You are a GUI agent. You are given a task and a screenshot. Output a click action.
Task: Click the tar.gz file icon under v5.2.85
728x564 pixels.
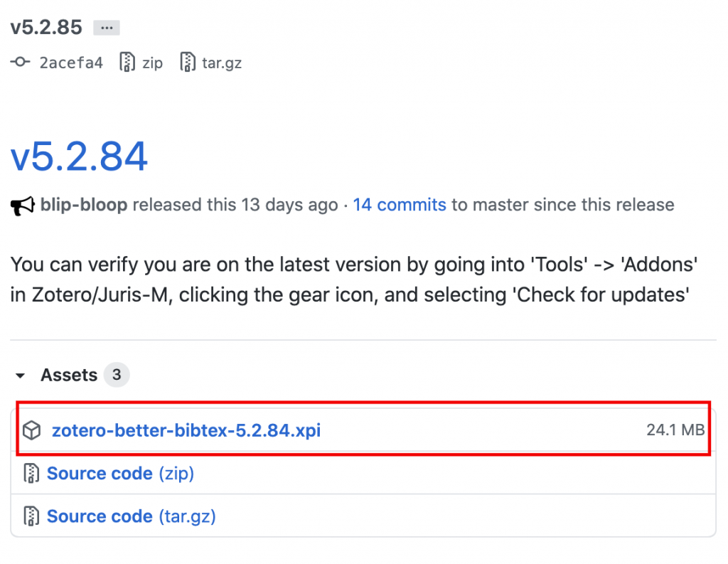point(188,63)
